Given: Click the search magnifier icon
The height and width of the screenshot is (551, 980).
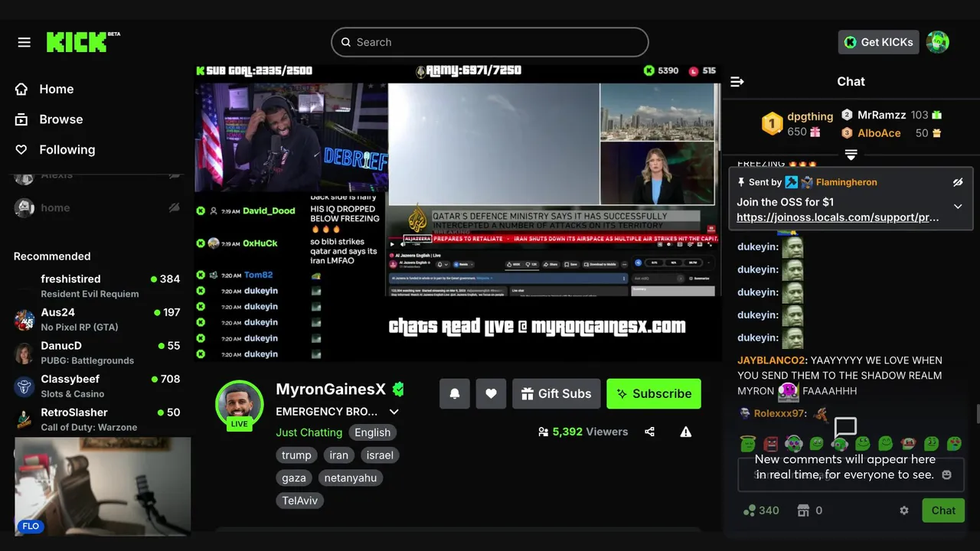Looking at the screenshot, I should [x=346, y=42].
